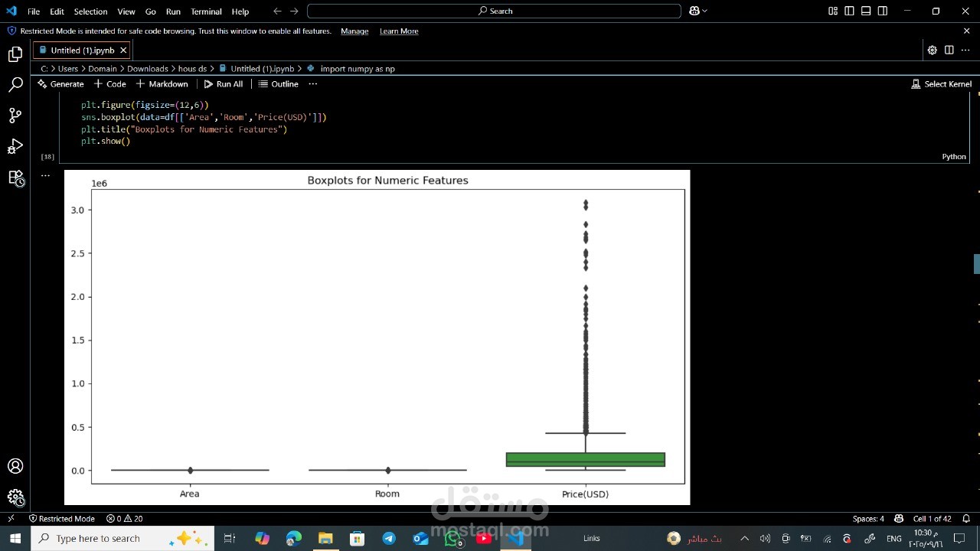Image resolution: width=980 pixels, height=551 pixels.
Task: Toggle the primary side bar
Action: (x=850, y=11)
